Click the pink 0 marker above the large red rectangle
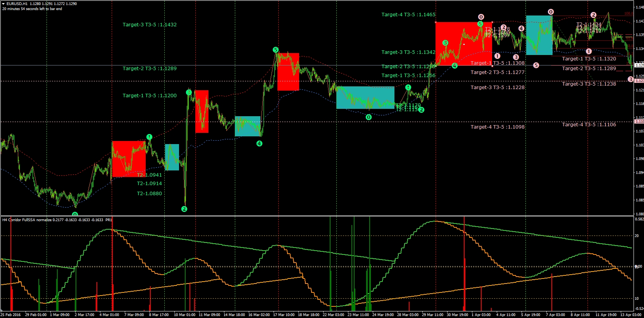Viewport: 644px width, 318px height. click(x=481, y=17)
